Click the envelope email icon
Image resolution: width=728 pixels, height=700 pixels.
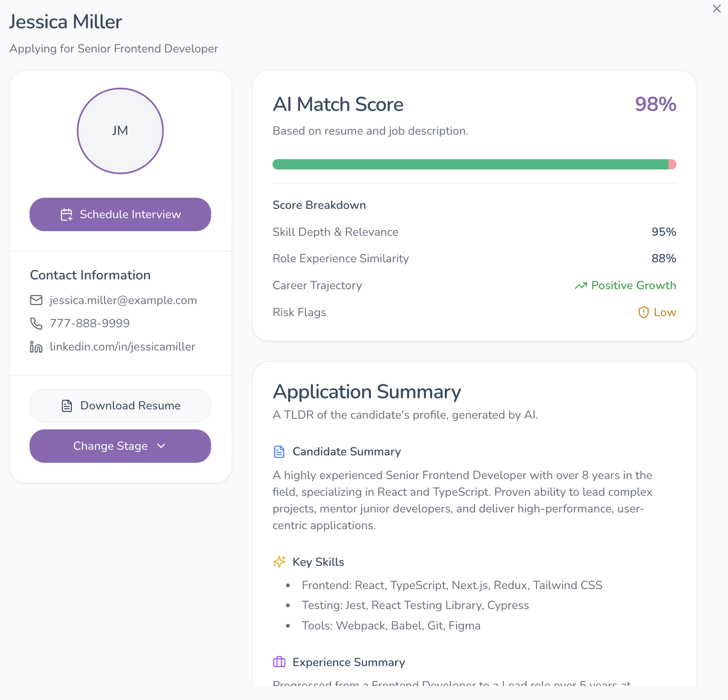tap(36, 300)
